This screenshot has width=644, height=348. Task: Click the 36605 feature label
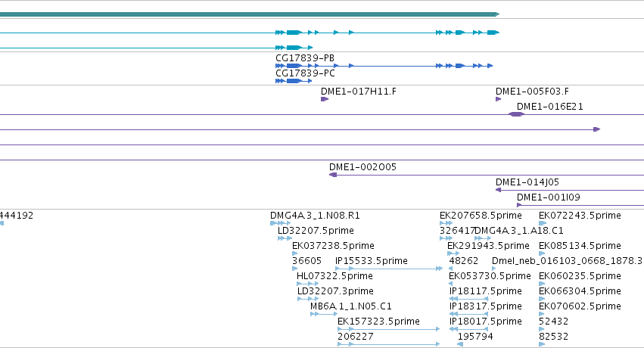pyautogui.click(x=306, y=261)
